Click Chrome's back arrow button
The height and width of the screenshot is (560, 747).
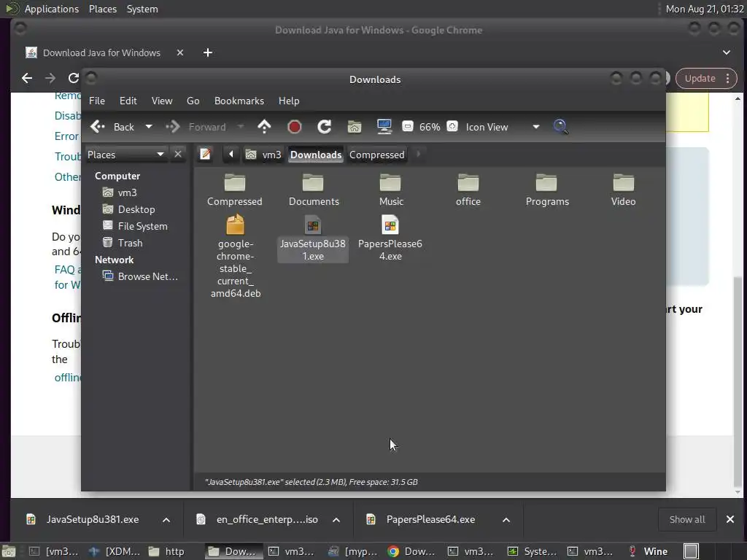coord(27,78)
